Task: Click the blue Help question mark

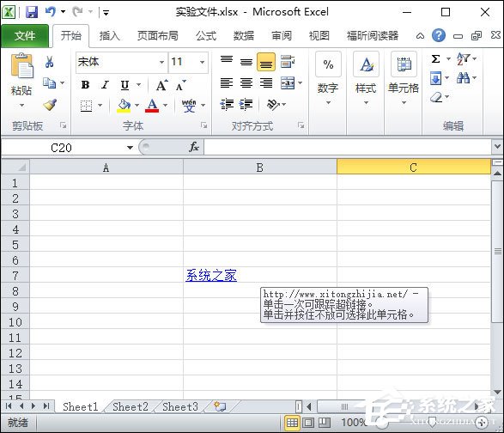Action: (439, 35)
